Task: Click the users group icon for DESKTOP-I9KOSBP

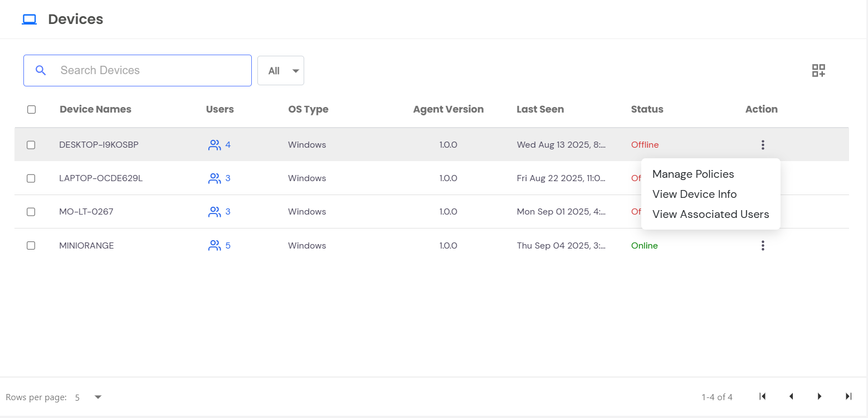Action: click(214, 144)
